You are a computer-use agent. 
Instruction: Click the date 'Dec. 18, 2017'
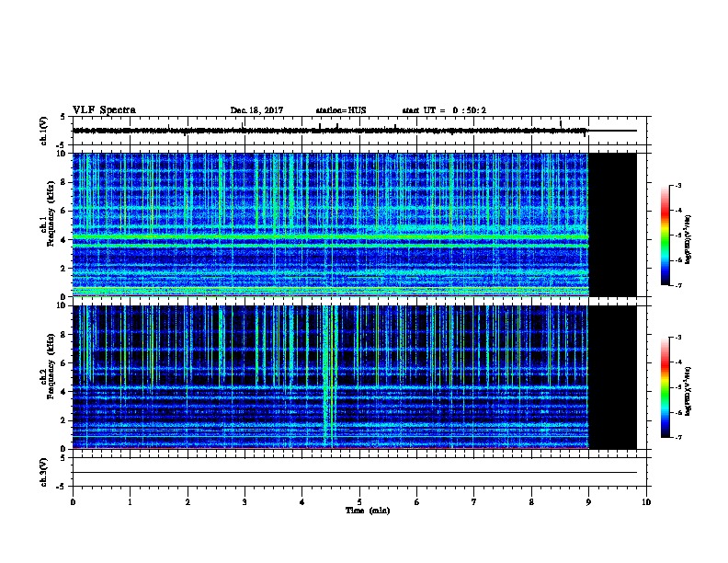(x=256, y=110)
